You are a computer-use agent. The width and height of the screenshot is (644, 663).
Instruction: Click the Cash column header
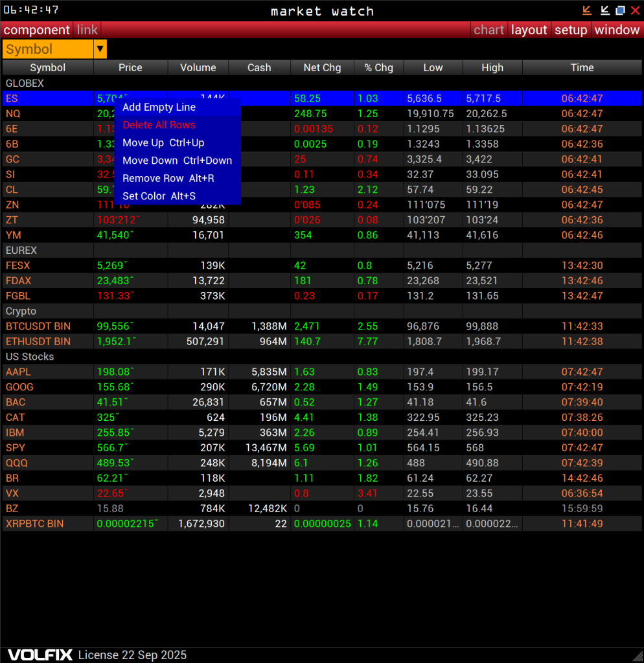pyautogui.click(x=259, y=67)
